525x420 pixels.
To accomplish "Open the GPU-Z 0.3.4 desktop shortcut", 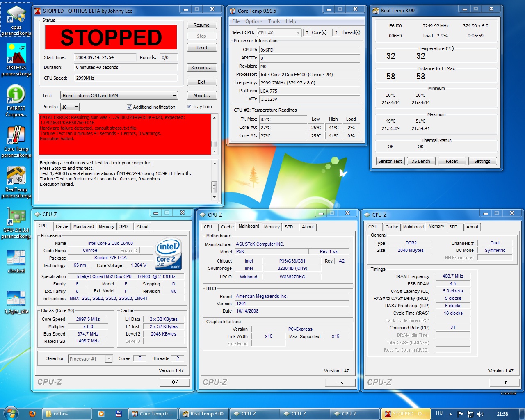I will pos(16,223).
